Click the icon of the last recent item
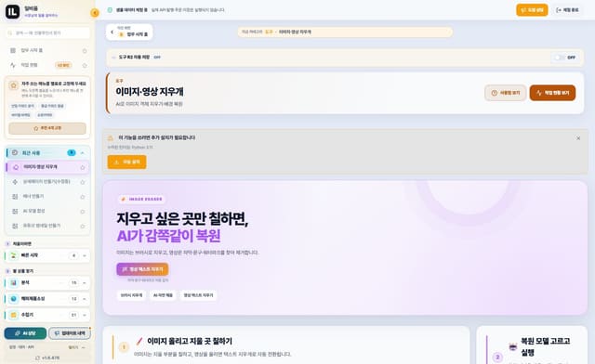595x364 pixels. [x=15, y=226]
